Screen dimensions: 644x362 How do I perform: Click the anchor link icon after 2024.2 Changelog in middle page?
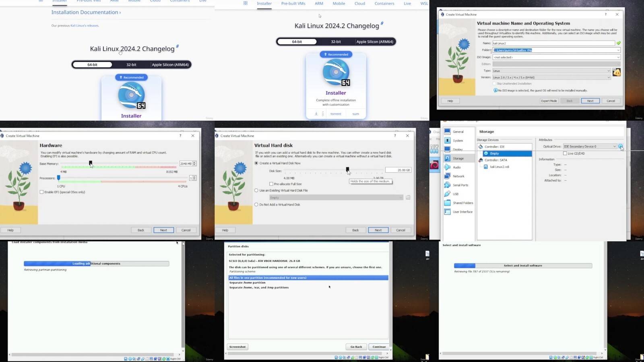pyautogui.click(x=382, y=23)
